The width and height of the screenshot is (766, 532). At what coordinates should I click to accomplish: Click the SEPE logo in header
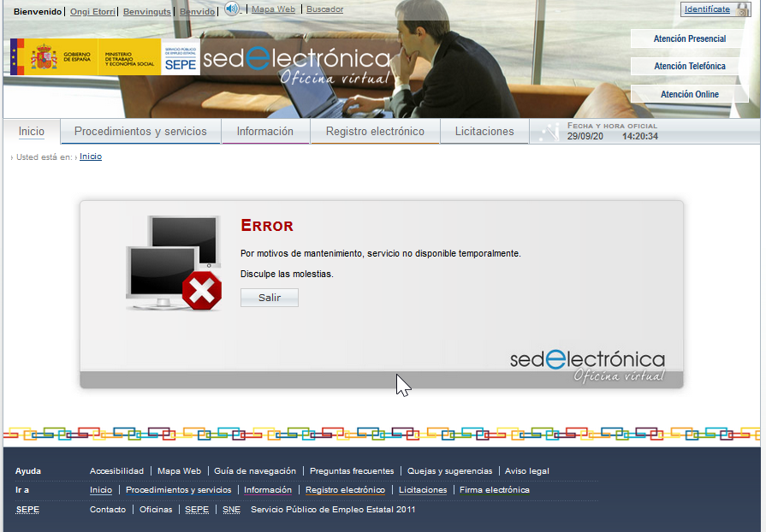(x=181, y=57)
